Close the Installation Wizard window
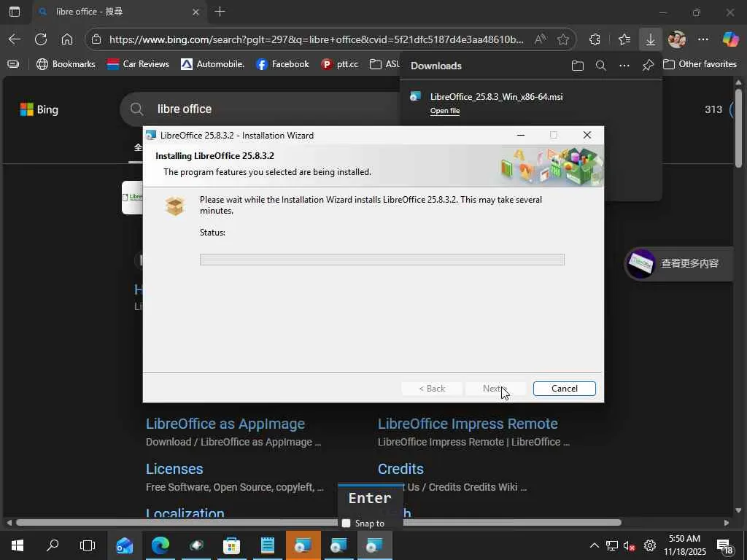The width and height of the screenshot is (747, 560). pos(587,135)
